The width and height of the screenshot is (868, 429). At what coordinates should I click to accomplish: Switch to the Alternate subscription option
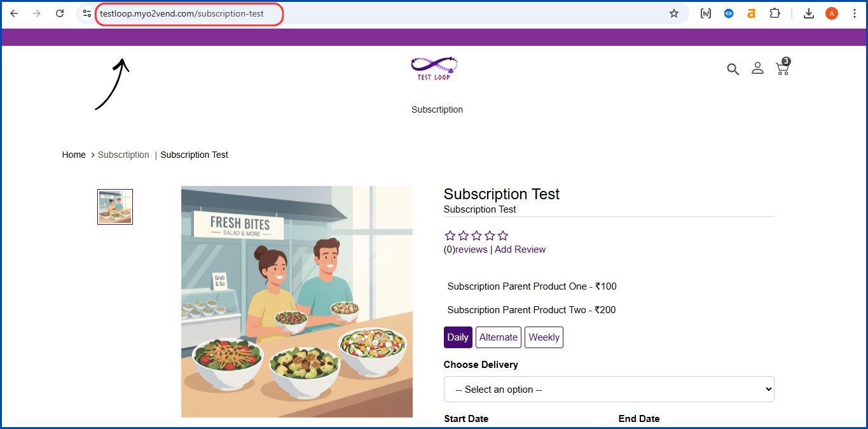(x=498, y=337)
